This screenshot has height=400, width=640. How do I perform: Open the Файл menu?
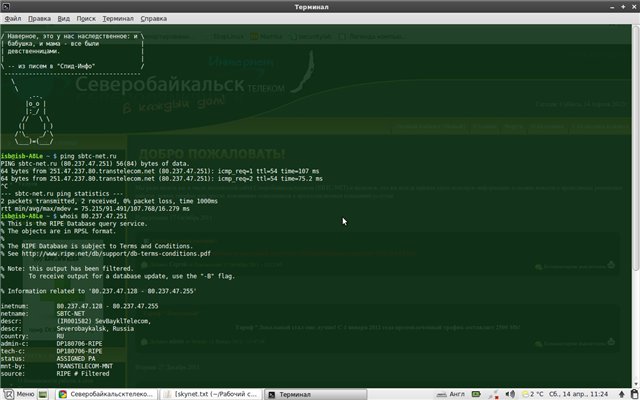point(13,18)
